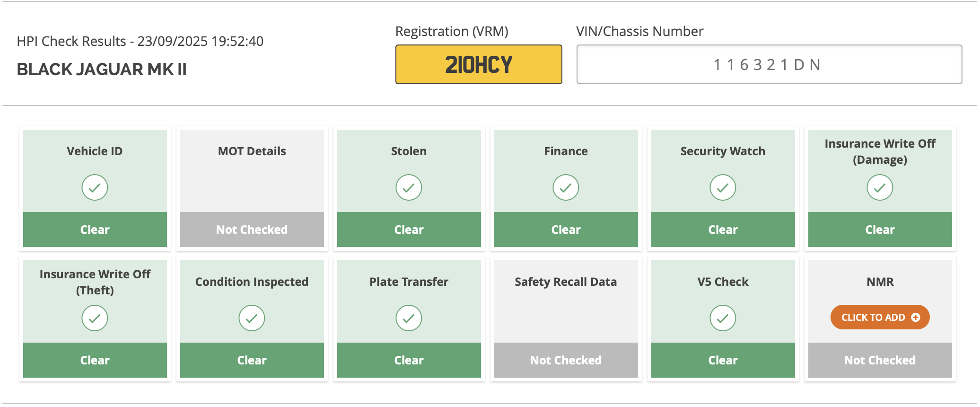Click the Vehicle ID checkmark icon
Image resolution: width=980 pixels, height=407 pixels.
(95, 187)
